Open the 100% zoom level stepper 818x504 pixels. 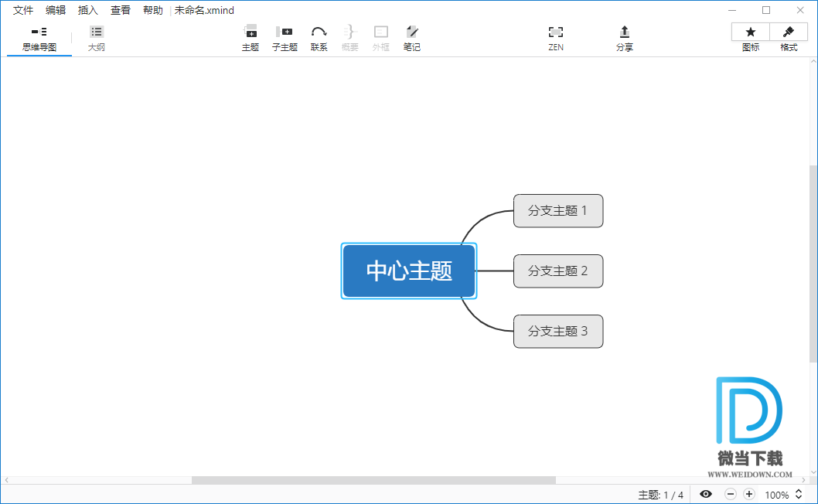[x=798, y=494]
